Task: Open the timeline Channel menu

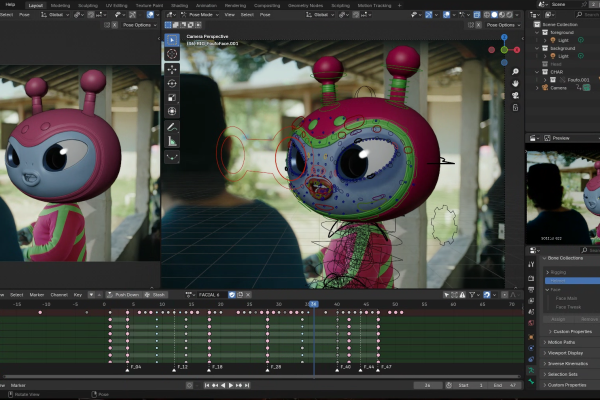Action: coord(59,295)
